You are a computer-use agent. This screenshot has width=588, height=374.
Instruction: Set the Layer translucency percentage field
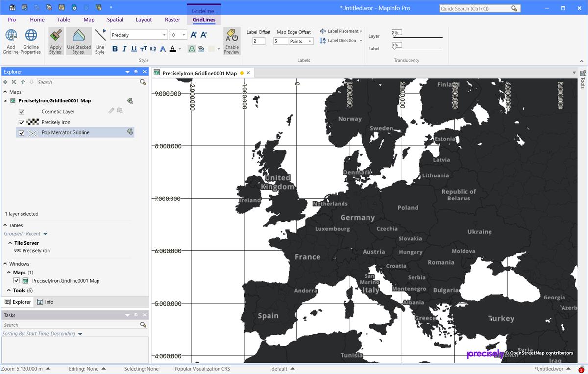click(398, 33)
